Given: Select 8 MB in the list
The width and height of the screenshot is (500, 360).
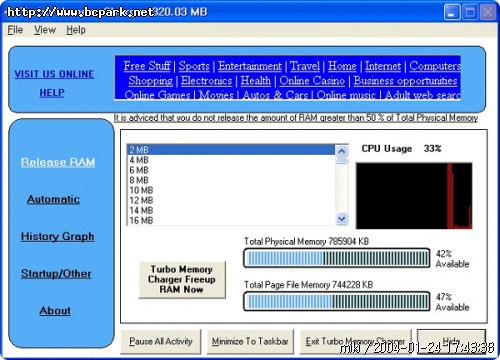Looking at the screenshot, I should [x=231, y=180].
